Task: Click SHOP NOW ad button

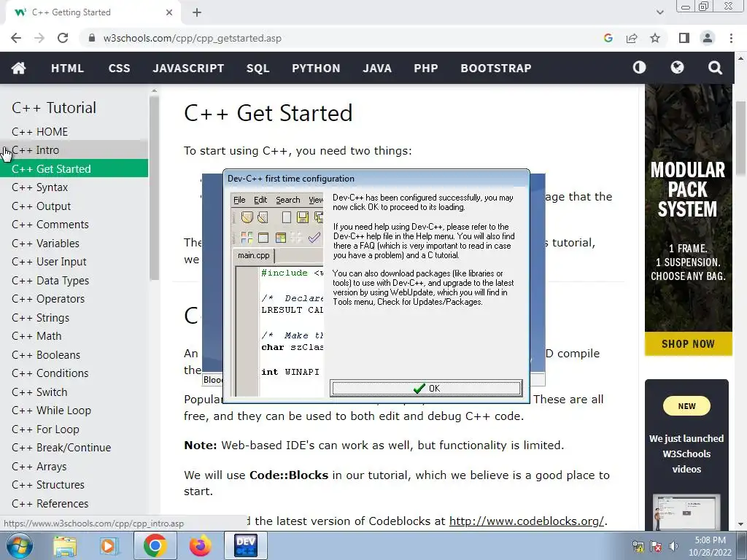Action: (688, 344)
